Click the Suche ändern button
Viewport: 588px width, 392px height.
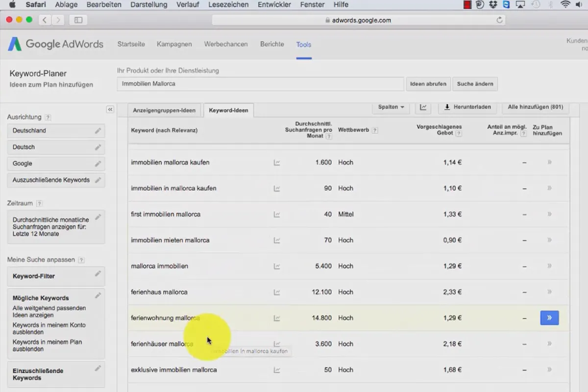pyautogui.click(x=475, y=84)
